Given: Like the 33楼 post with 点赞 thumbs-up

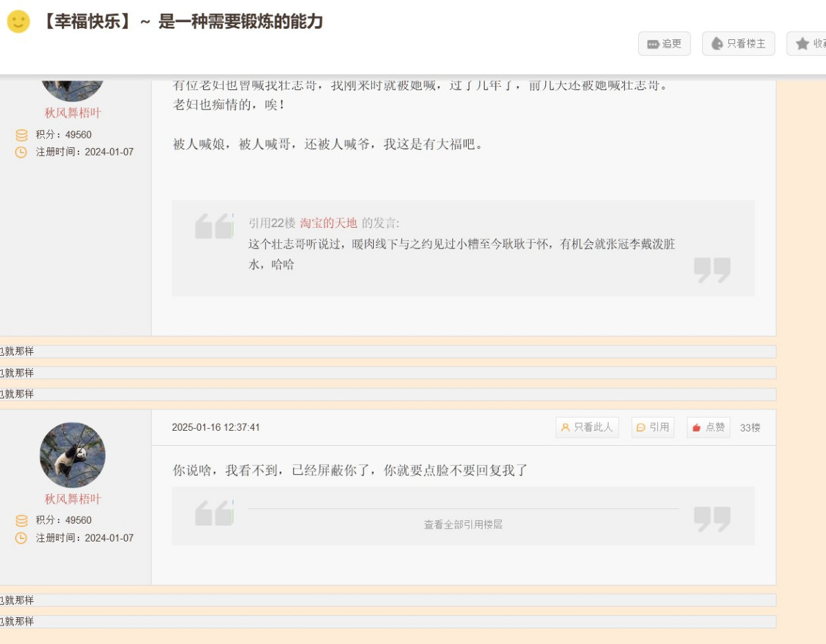Looking at the screenshot, I should pyautogui.click(x=708, y=427).
